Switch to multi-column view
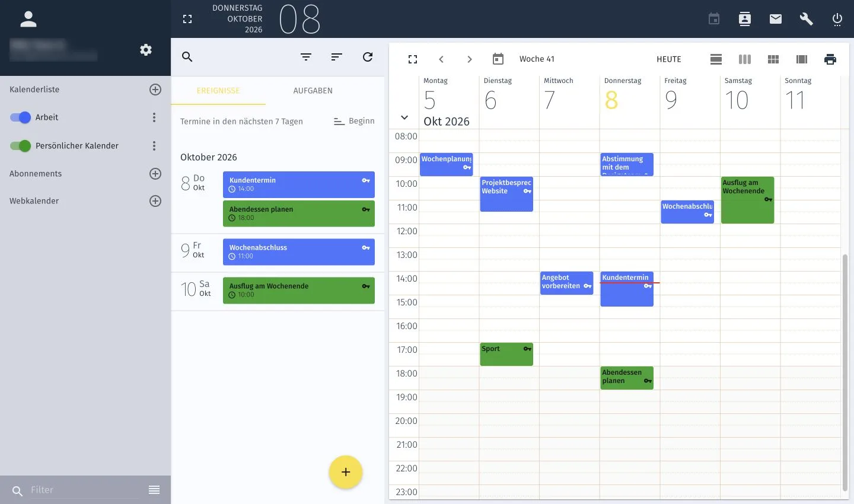 coord(802,59)
